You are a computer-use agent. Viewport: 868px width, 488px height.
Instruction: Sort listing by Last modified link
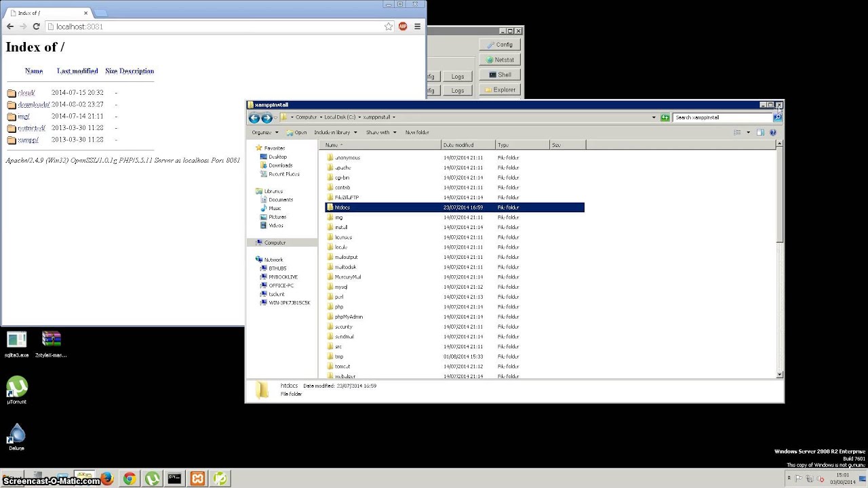click(x=77, y=71)
